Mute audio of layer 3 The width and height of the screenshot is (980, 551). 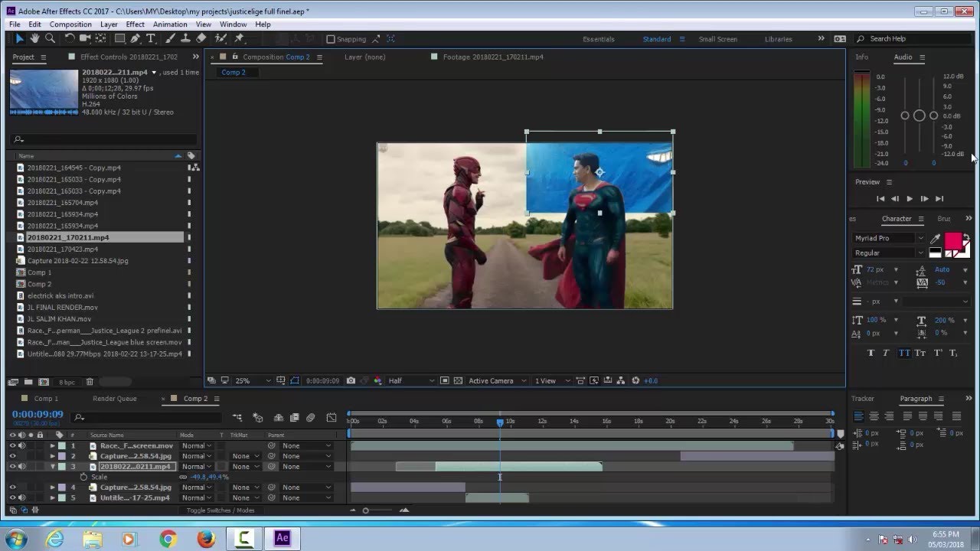pyautogui.click(x=21, y=466)
